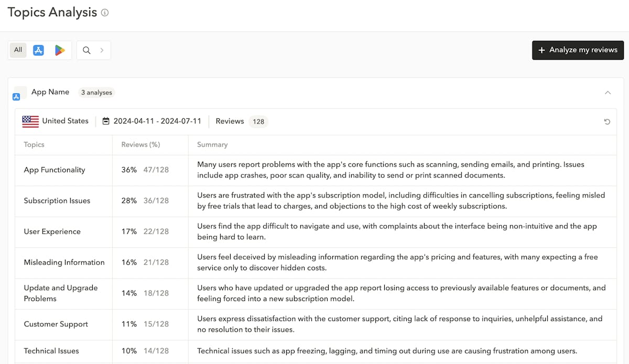Collapse the App Name section chevron
The width and height of the screenshot is (629, 364).
[608, 93]
